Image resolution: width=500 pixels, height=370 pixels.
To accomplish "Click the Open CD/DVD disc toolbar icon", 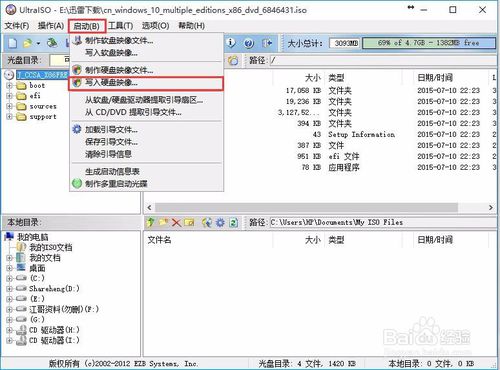I will [52, 43].
